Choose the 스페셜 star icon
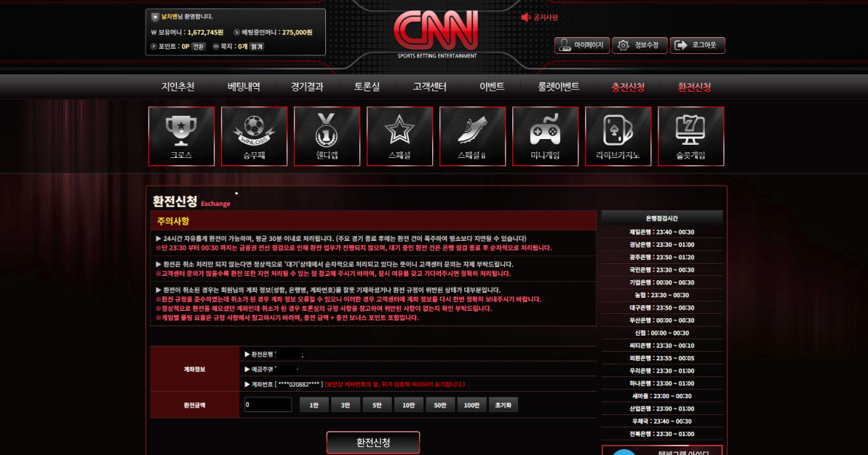 399,136
